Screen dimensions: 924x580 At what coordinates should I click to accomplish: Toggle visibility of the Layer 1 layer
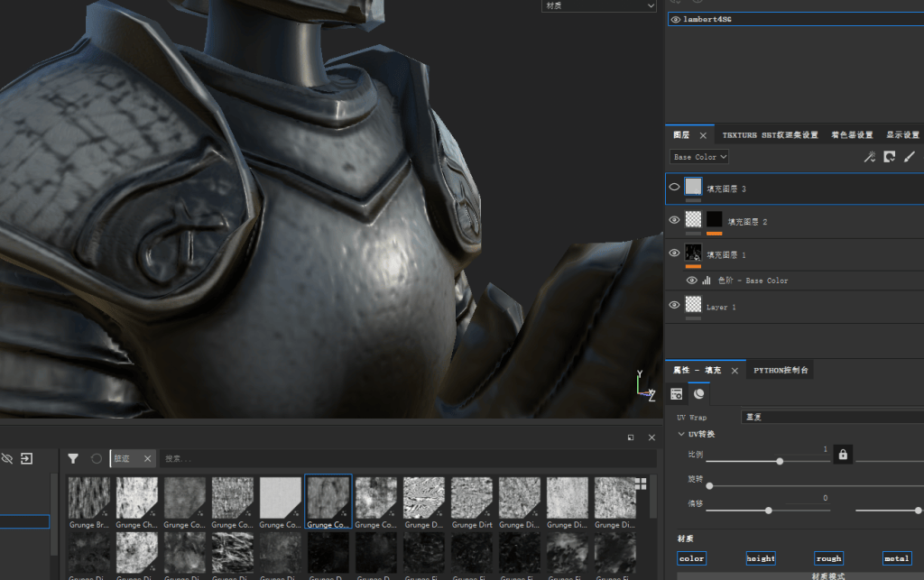(674, 305)
